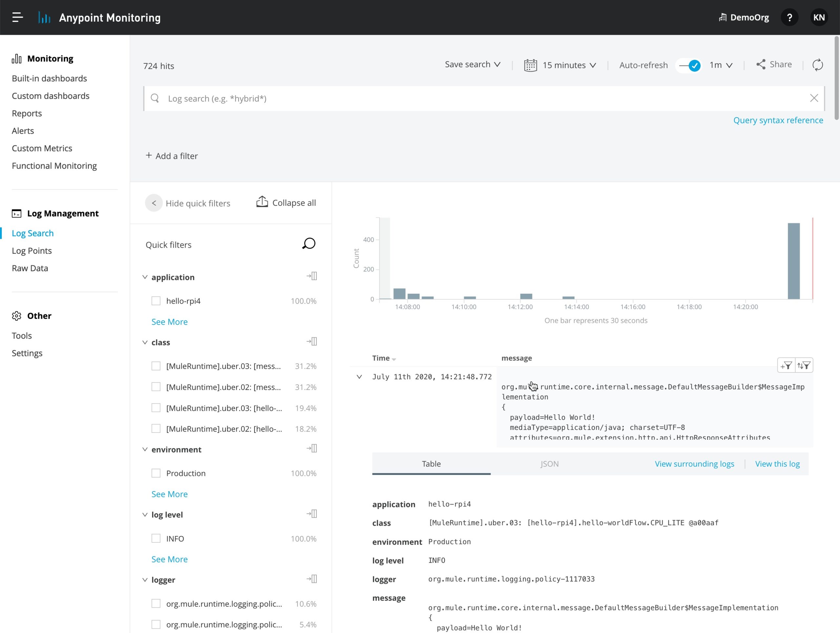Select Log Points in the sidebar

(x=31, y=250)
